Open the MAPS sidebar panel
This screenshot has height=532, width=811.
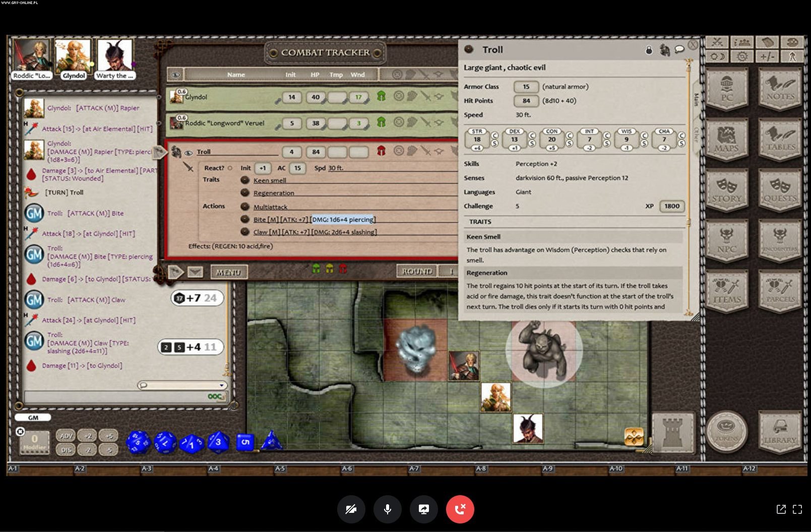pyautogui.click(x=726, y=140)
